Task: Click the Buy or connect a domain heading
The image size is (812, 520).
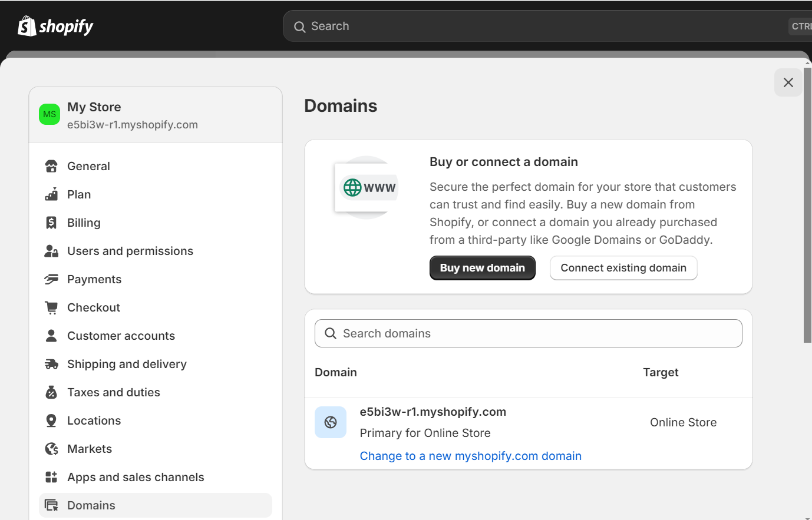Action: click(504, 162)
